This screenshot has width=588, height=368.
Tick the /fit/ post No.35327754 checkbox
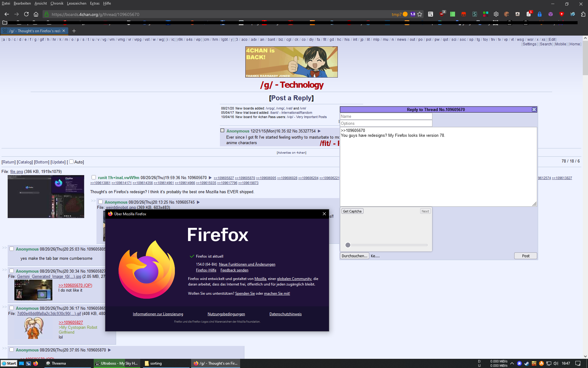coord(222,130)
